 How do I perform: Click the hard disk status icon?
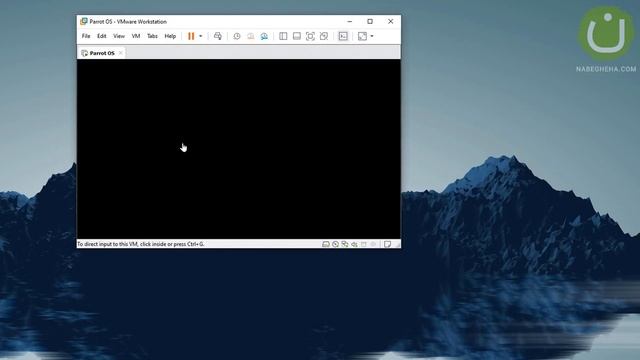326,244
